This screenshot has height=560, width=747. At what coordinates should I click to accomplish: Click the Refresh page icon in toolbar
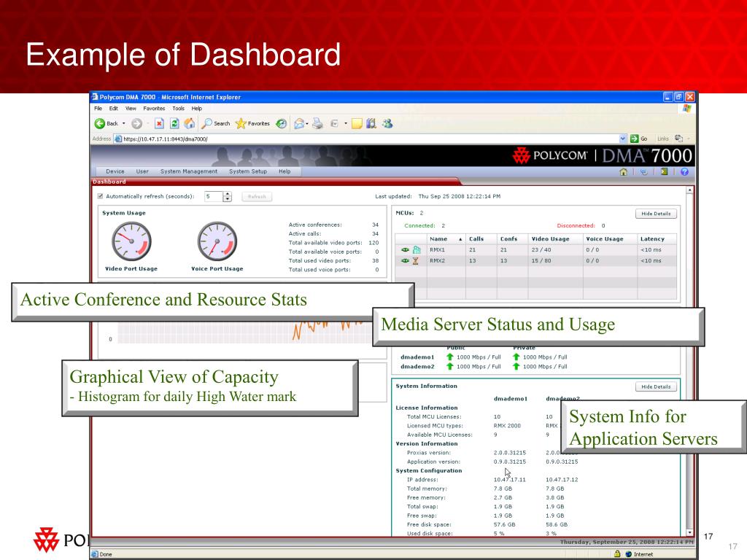tap(174, 124)
